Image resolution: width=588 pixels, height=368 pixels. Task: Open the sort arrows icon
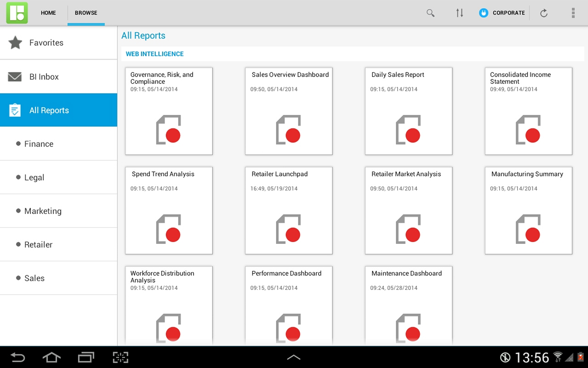pos(459,13)
